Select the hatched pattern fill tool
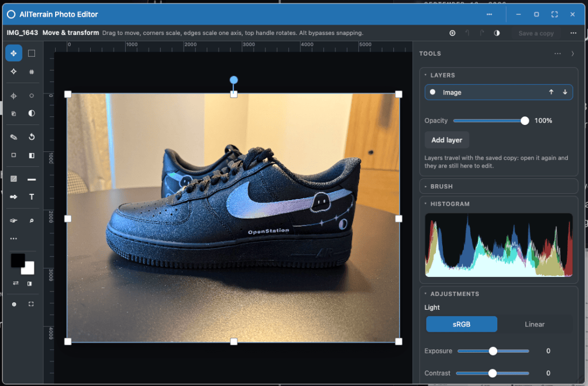This screenshot has width=588, height=386. [x=14, y=179]
